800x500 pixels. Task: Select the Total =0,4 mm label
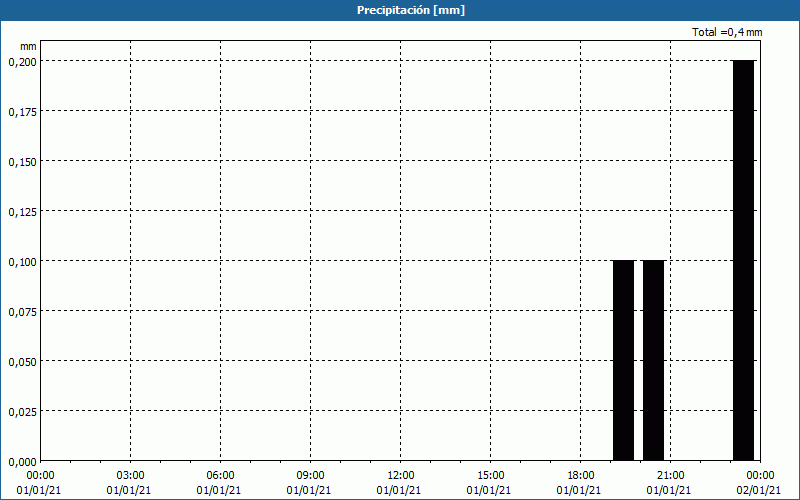(727, 32)
